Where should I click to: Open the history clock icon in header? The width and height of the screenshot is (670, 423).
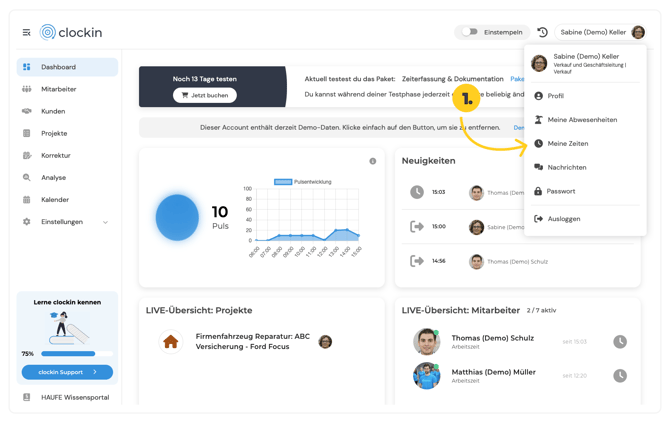[542, 32]
